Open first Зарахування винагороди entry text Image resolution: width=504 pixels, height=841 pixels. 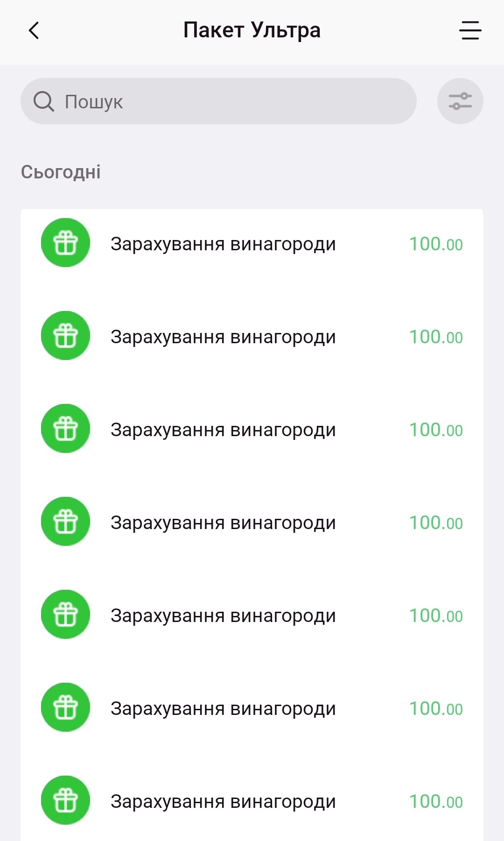[x=223, y=244]
